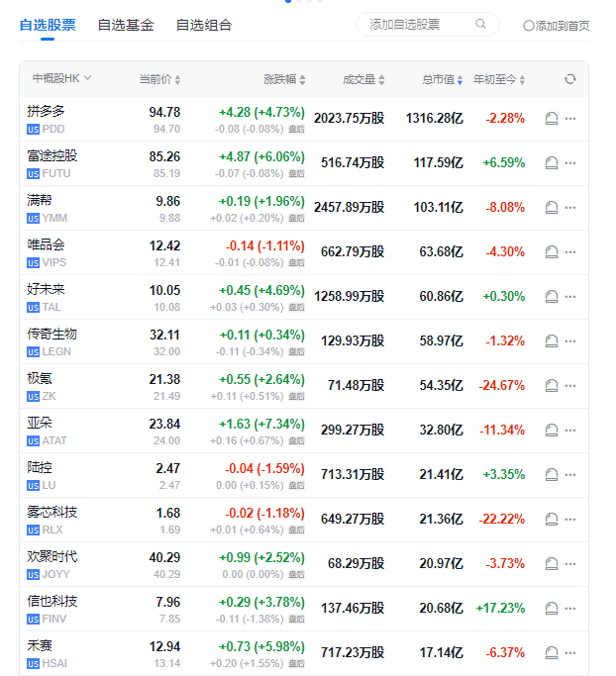The width and height of the screenshot is (616, 676).
Task: Open more options for 传奇生物
Action: tap(570, 341)
